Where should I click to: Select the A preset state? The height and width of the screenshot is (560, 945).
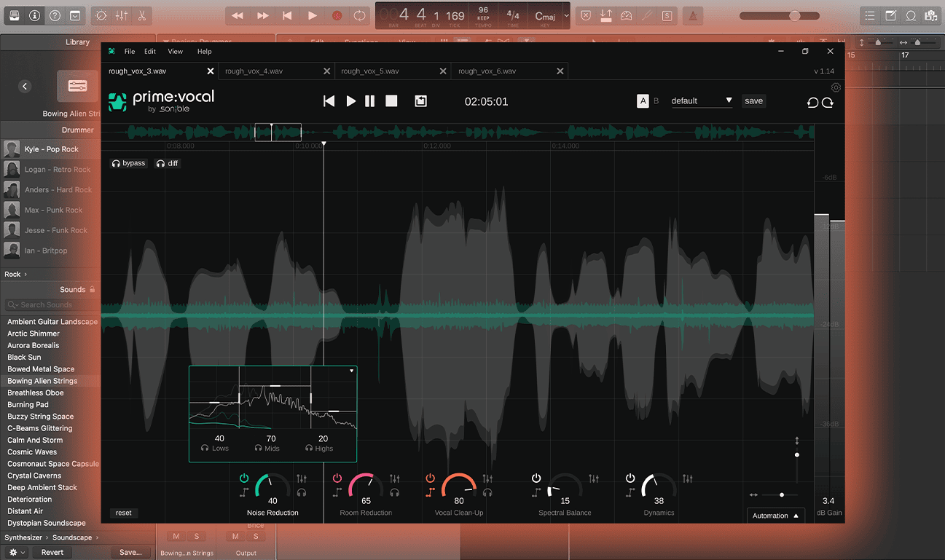(643, 101)
